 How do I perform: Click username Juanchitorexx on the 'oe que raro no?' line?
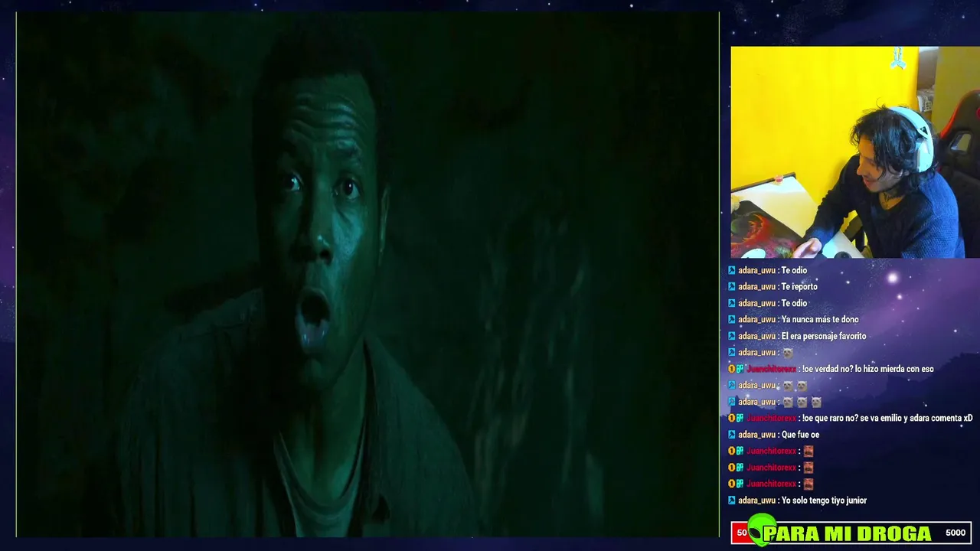tap(771, 418)
